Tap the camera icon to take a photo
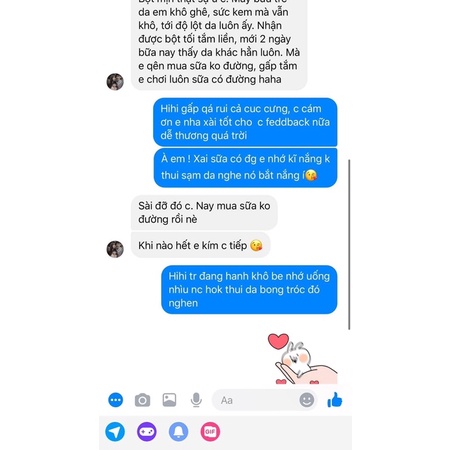The image size is (450, 450). tap(142, 400)
